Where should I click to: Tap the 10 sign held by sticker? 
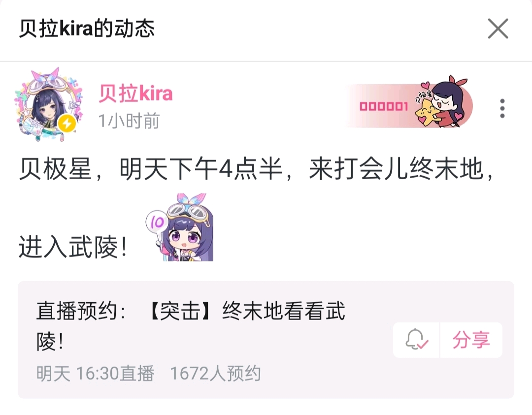click(157, 223)
